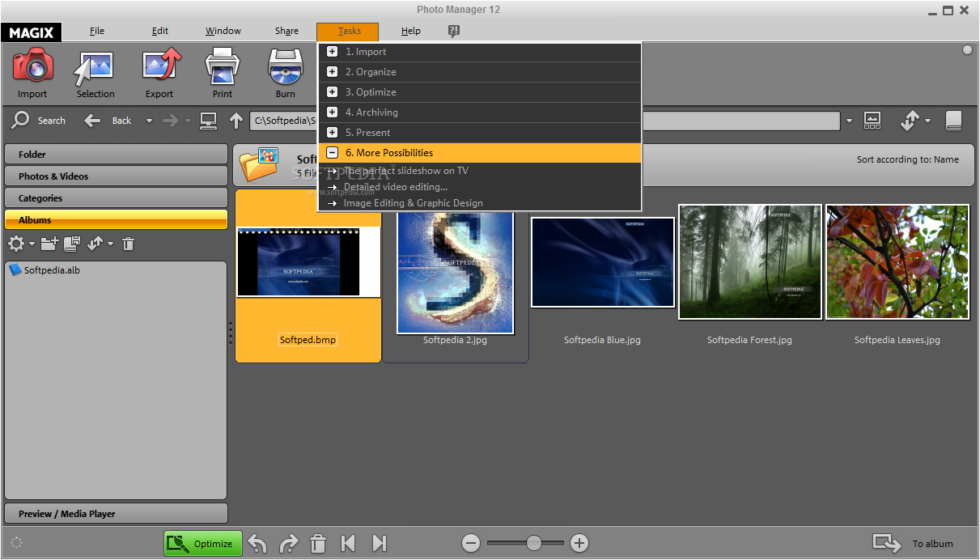Expand the 2. Organize task group

tap(332, 72)
